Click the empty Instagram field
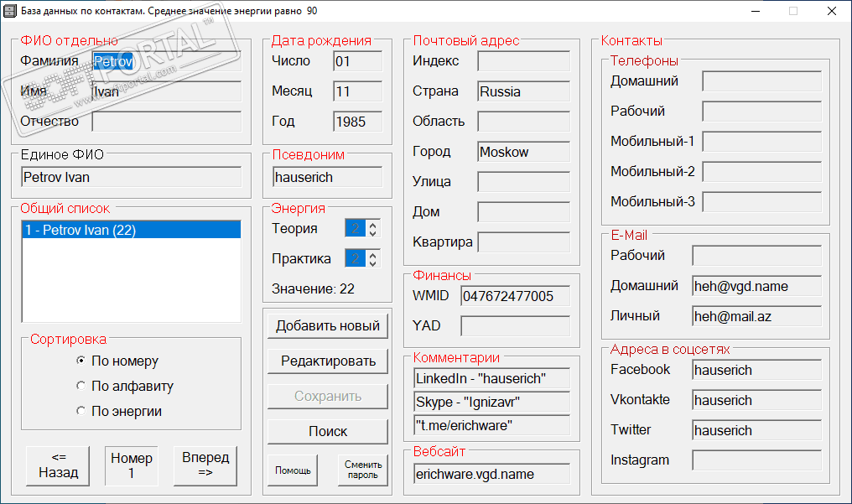Screen dimensions: 852x504 (x=757, y=460)
